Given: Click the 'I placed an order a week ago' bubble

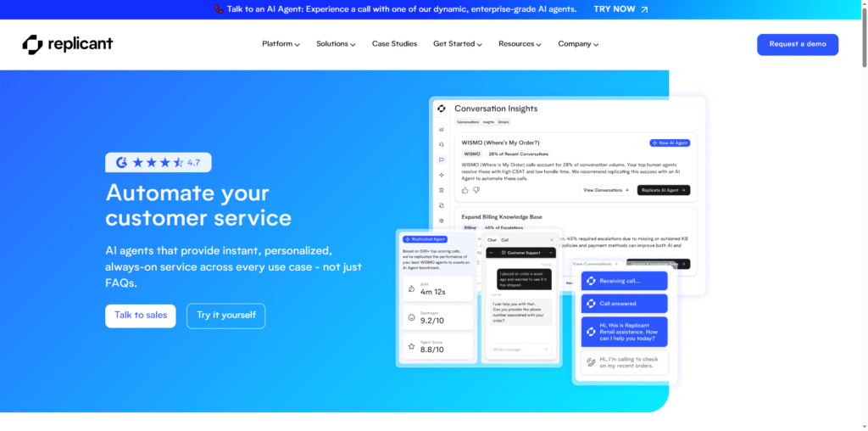Looking at the screenshot, I should pos(525,278).
